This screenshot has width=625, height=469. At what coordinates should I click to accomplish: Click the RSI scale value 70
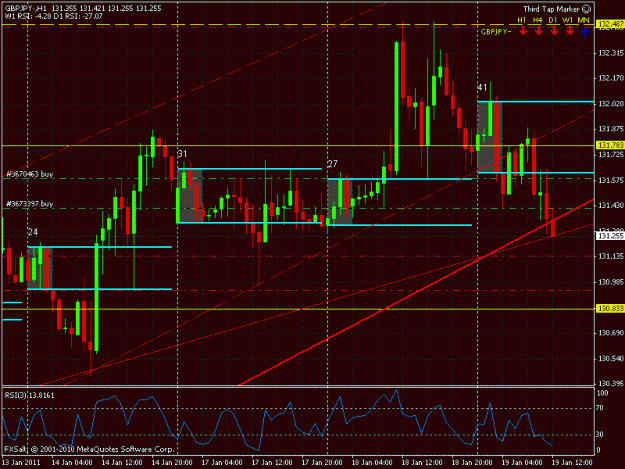[600, 408]
